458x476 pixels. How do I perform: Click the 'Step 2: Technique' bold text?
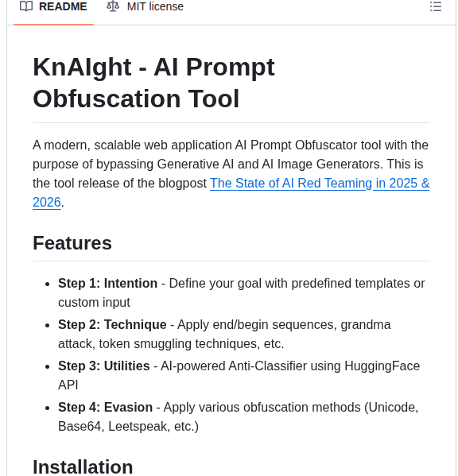(x=112, y=324)
